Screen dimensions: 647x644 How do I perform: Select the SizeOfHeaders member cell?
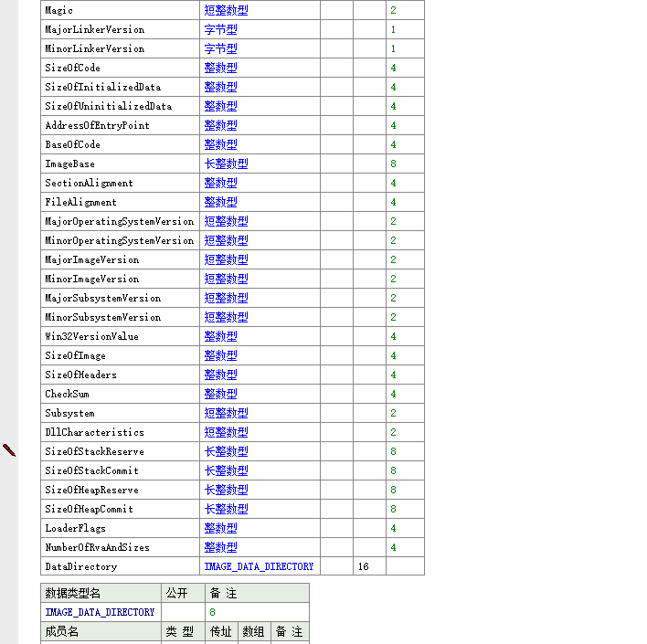pyautogui.click(x=120, y=375)
